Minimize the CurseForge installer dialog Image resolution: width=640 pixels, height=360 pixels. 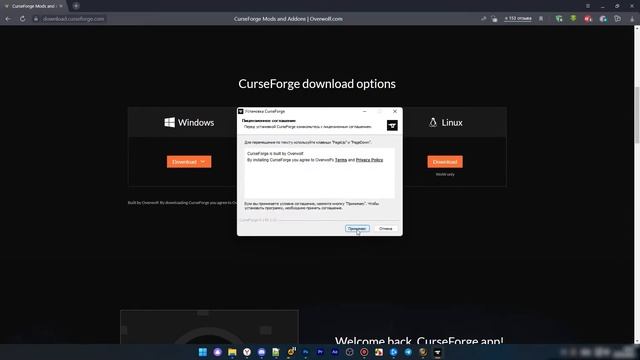(x=364, y=111)
